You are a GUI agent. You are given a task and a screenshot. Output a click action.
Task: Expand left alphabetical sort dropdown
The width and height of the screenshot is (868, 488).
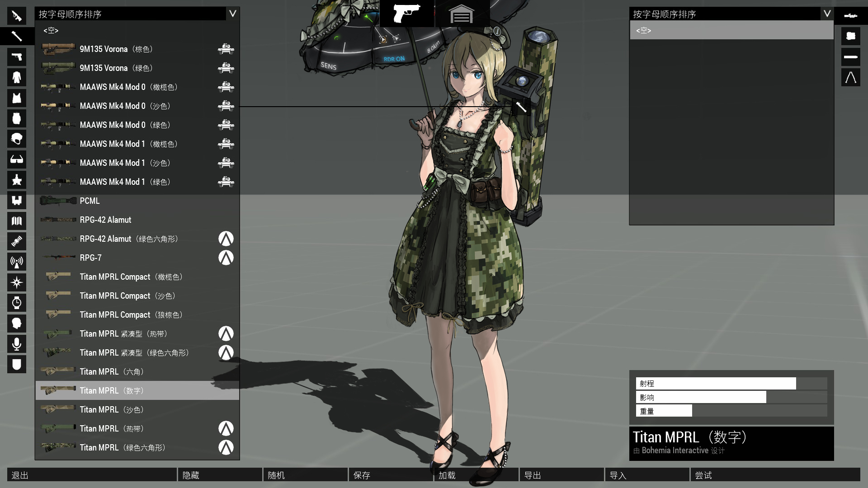pyautogui.click(x=232, y=14)
